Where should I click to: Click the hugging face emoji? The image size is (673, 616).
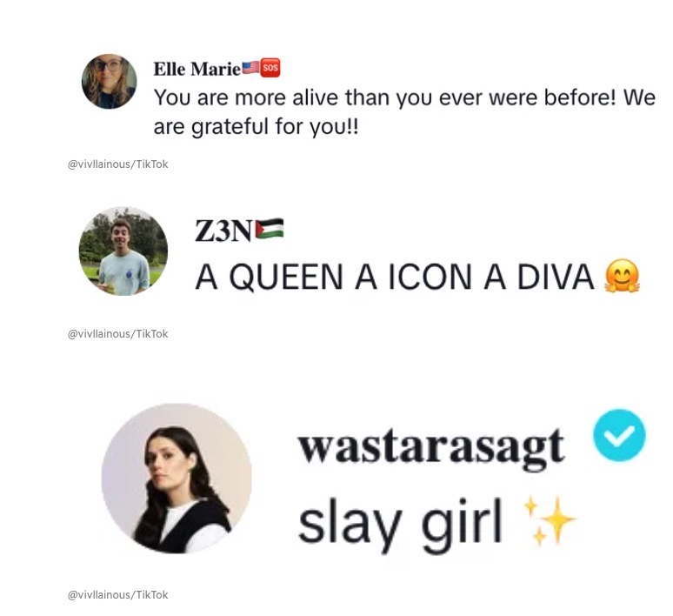(x=622, y=276)
